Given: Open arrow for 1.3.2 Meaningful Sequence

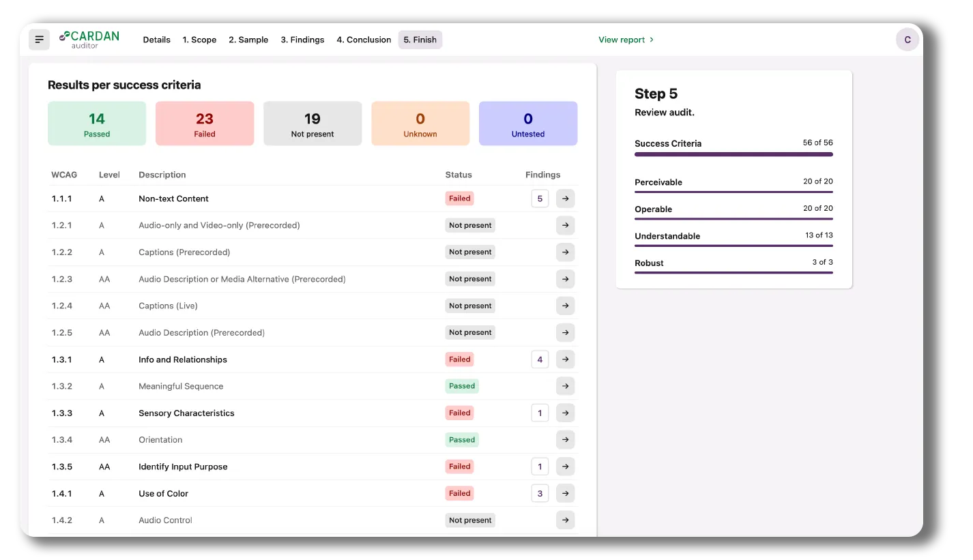Looking at the screenshot, I should pos(565,386).
